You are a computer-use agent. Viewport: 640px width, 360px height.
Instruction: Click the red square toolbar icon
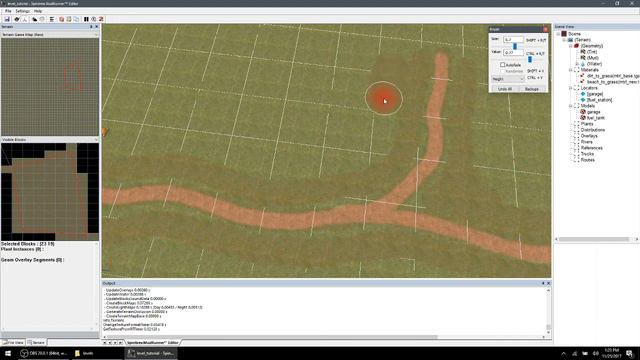[62, 19]
